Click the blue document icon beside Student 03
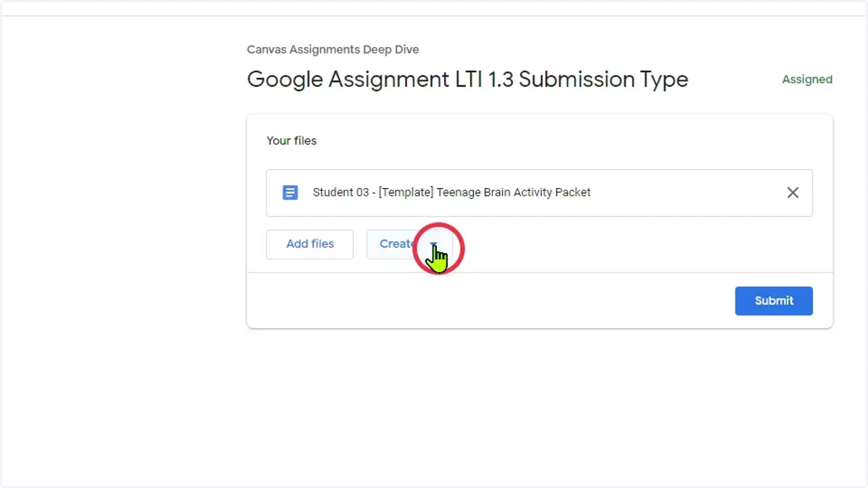Image resolution: width=868 pixels, height=488 pixels. point(290,192)
